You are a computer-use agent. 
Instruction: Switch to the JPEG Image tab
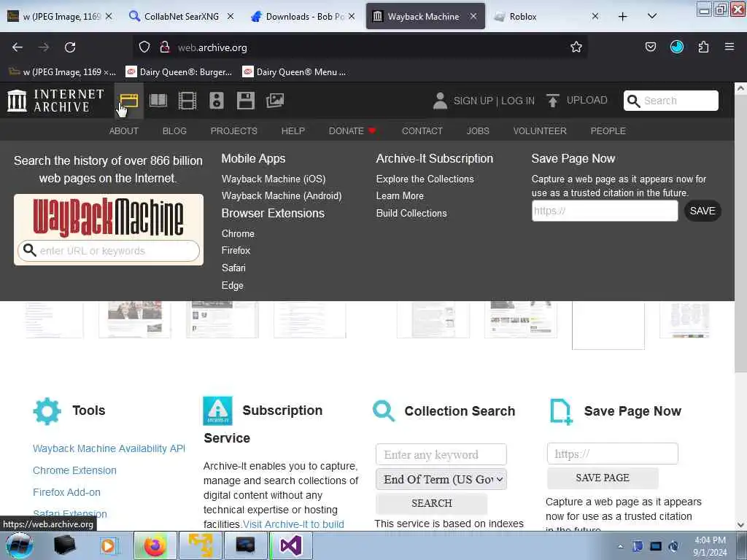(60, 17)
